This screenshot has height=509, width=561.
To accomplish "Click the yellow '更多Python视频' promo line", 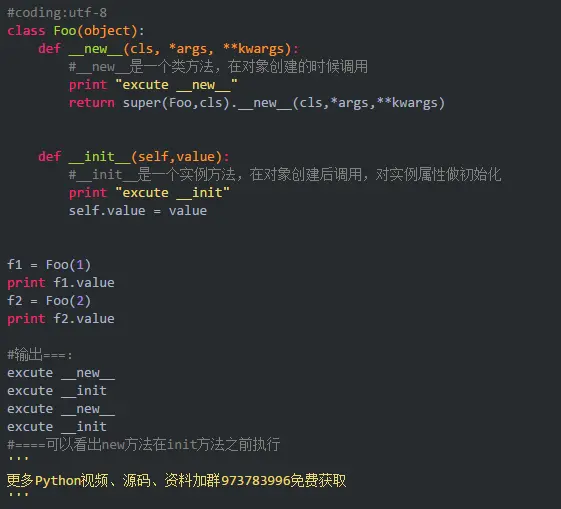I will click(x=176, y=480).
